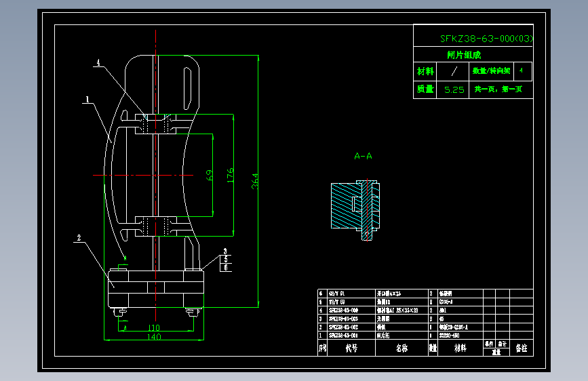Click the 数量/转向架 label

pos(491,71)
